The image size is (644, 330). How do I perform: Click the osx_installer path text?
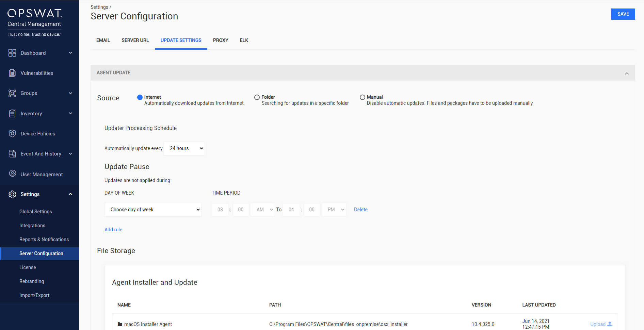click(x=338, y=324)
